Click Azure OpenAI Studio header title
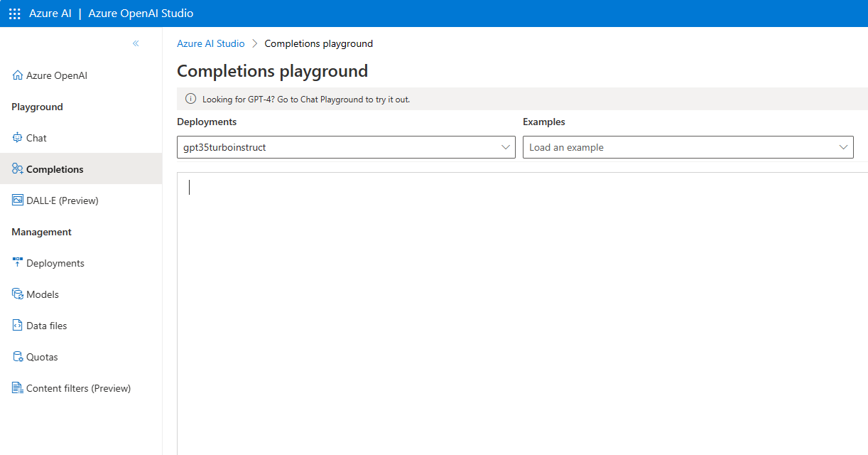This screenshot has width=868, height=455. tap(141, 14)
